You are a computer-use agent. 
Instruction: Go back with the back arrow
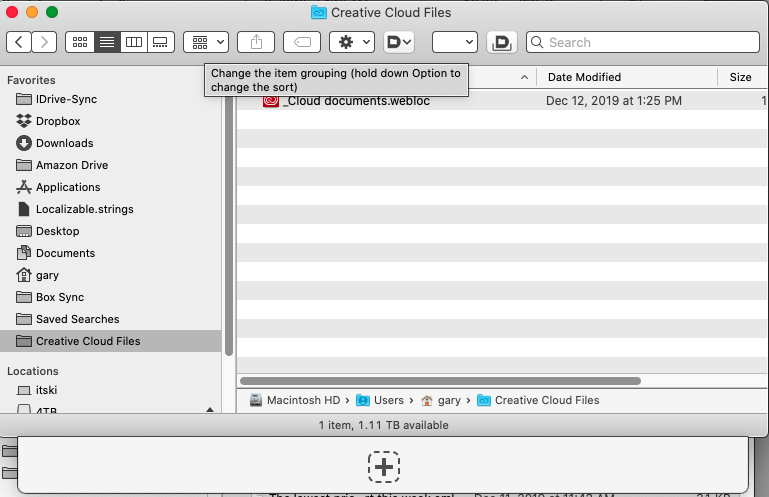pyautogui.click(x=19, y=42)
